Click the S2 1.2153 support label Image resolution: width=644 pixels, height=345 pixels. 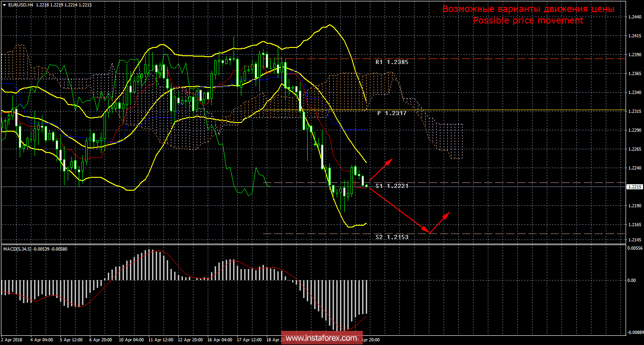(392, 237)
